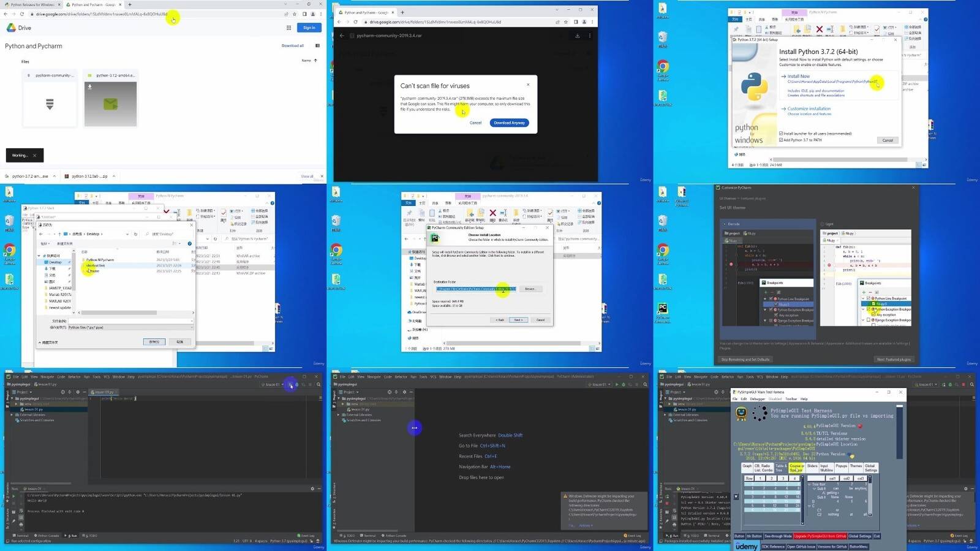Switch to the Popups tab in PySimpleGUI
Image resolution: width=980 pixels, height=551 pixels.
(x=842, y=468)
